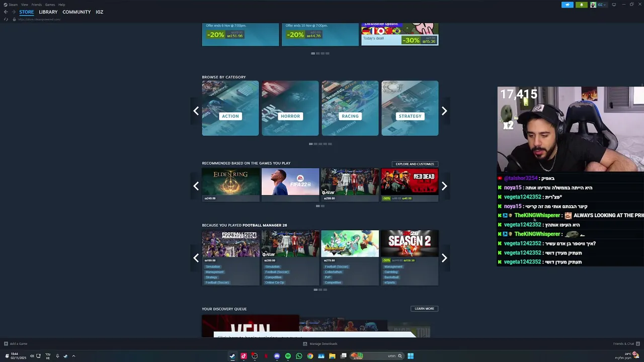Open the IGZ profile tab

pos(100,12)
